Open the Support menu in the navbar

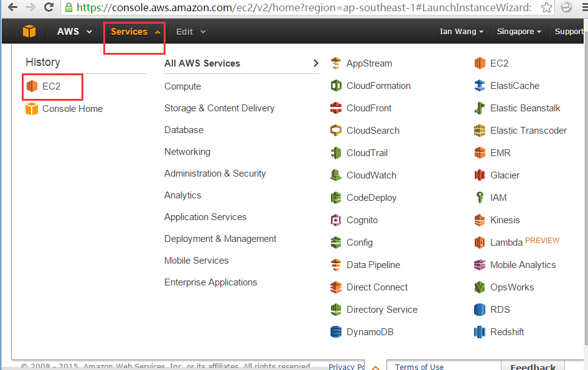click(569, 32)
